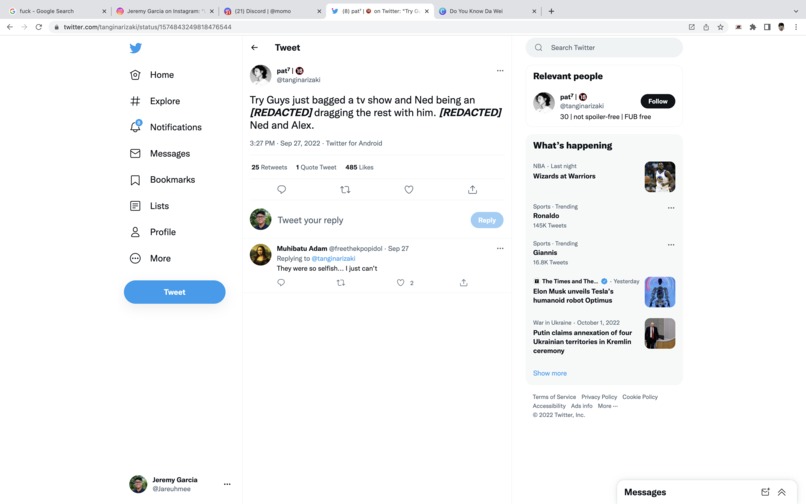Open options for the Ronaldo trend
The image size is (806, 504).
(671, 208)
